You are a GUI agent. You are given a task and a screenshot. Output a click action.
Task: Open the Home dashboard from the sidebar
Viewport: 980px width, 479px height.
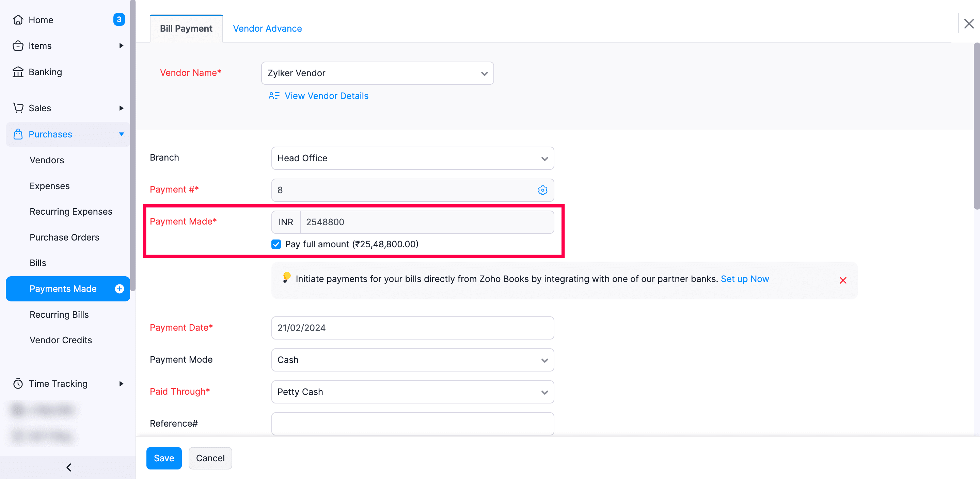tap(41, 20)
